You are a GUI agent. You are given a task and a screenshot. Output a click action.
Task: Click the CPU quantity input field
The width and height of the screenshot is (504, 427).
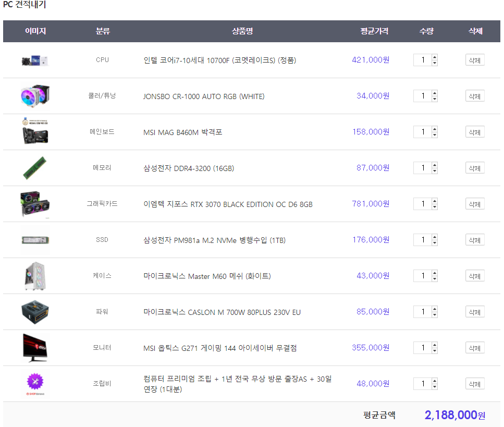(x=423, y=60)
